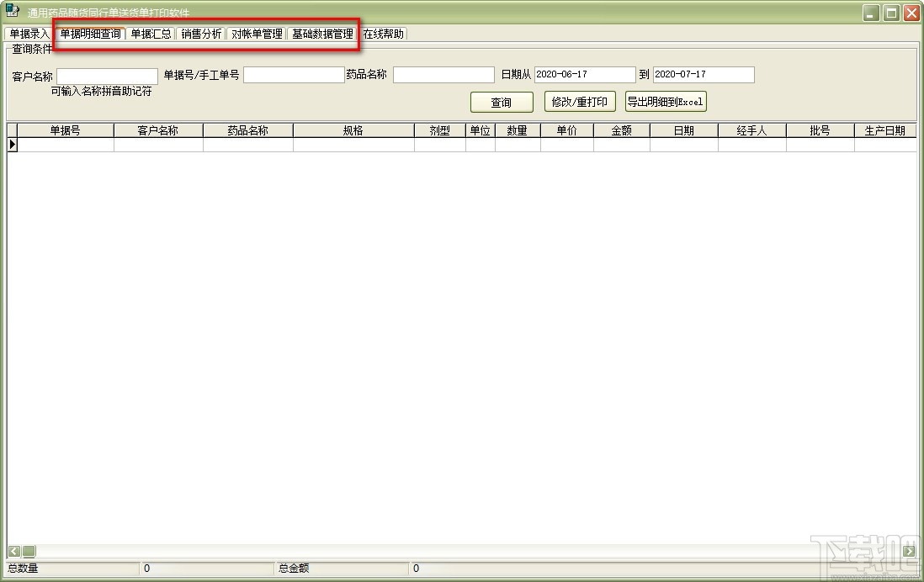Open the 在线帮助 tab

pyautogui.click(x=383, y=34)
